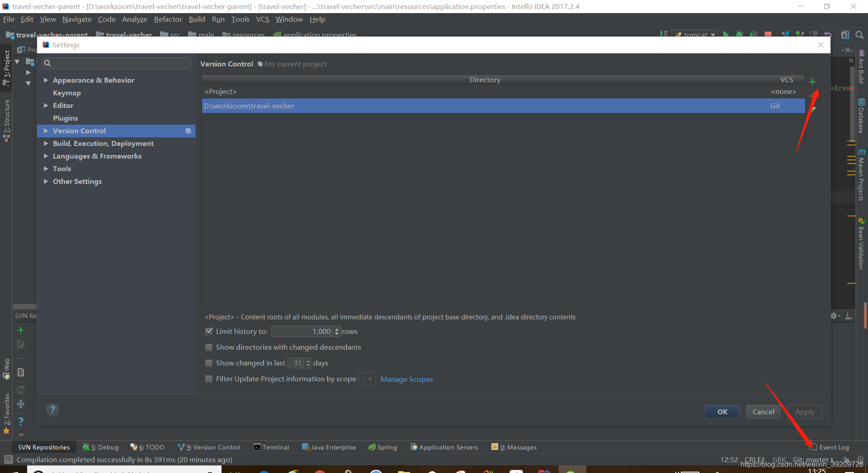Increase the show changed days stepper value
This screenshot has width=868, height=473.
click(308, 361)
